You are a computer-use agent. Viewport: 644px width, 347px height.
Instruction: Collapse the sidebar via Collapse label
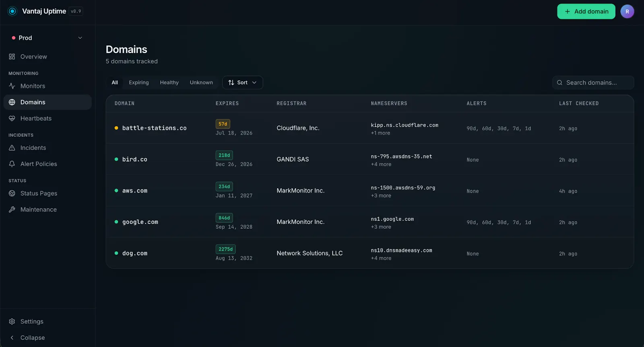pos(33,338)
